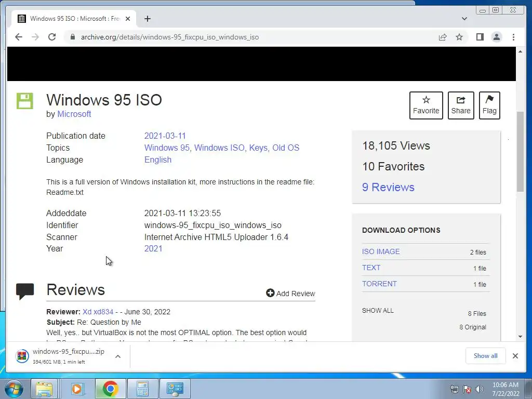
Task: Click the padlock site info icon
Action: 72,37
